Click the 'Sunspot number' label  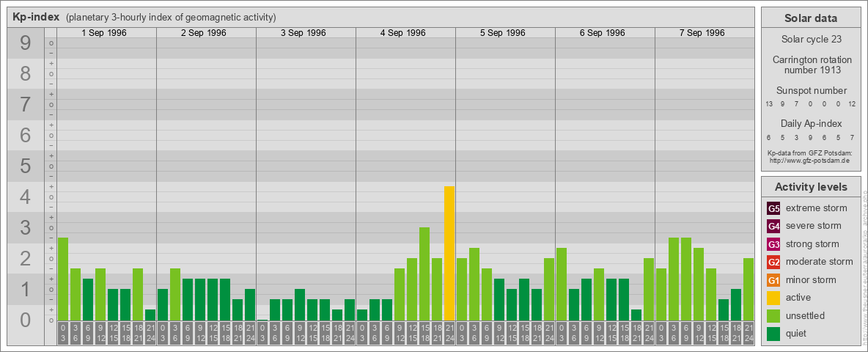click(x=811, y=90)
